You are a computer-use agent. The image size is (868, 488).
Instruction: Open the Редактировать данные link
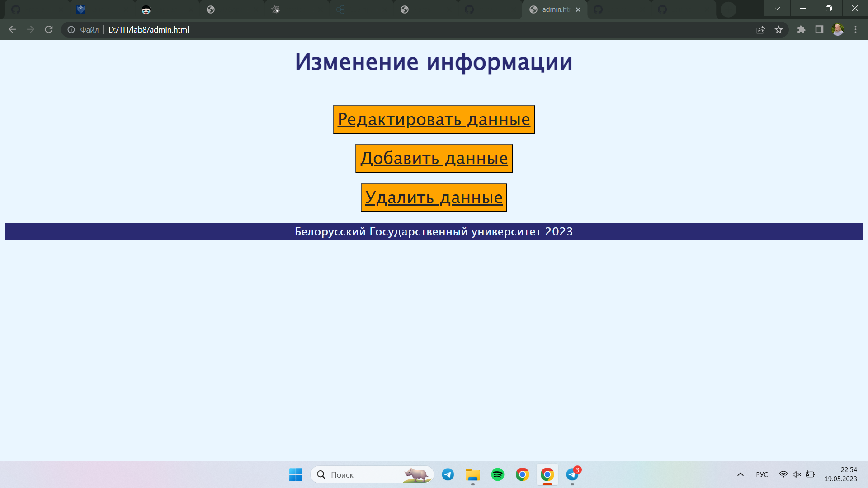pyautogui.click(x=433, y=119)
